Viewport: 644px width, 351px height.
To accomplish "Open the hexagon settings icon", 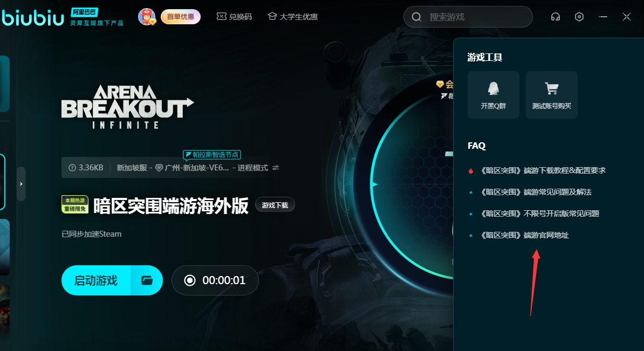I will point(579,17).
